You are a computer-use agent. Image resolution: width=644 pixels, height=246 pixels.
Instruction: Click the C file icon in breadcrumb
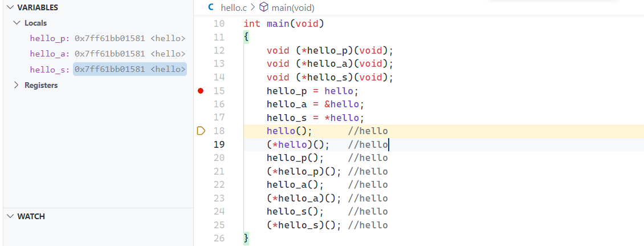211,7
